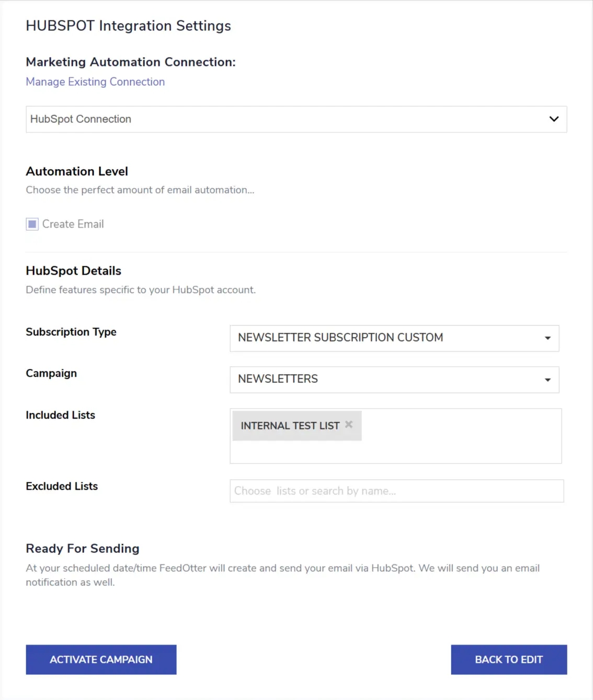Click the Campaign field caret arrow
Viewport: 593px width, 700px height.
pyautogui.click(x=548, y=380)
